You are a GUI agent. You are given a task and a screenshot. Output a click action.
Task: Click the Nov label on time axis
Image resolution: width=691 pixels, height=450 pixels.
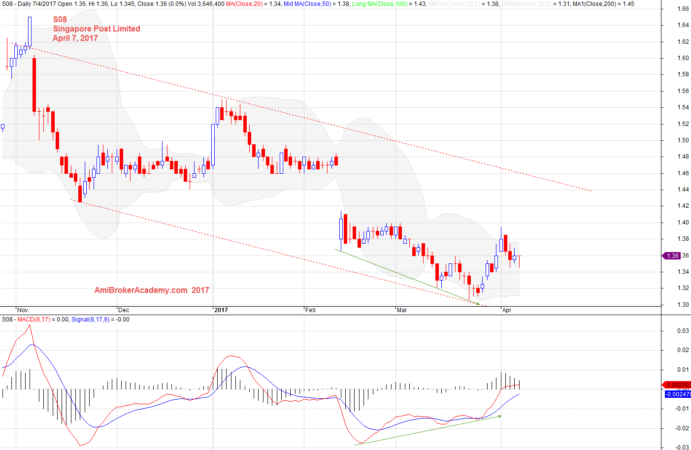pos(22,310)
